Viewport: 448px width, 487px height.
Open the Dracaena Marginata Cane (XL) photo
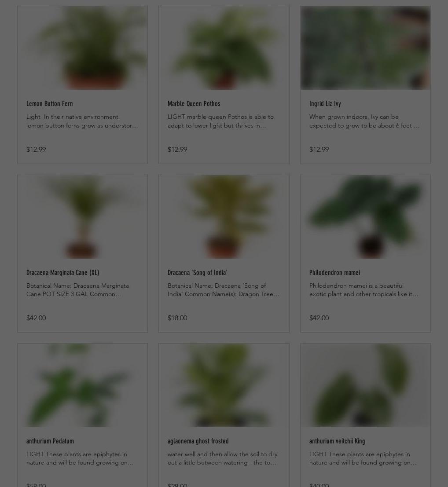point(82,217)
